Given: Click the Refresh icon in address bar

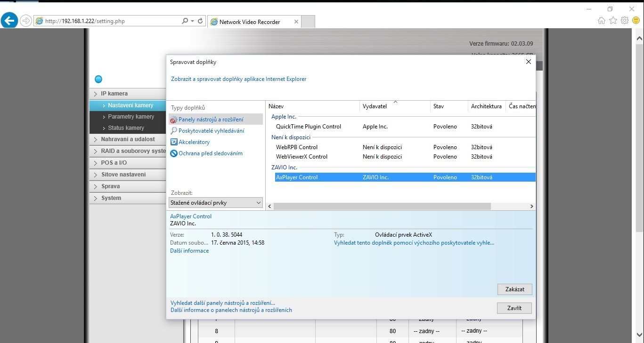Looking at the screenshot, I should pyautogui.click(x=200, y=21).
